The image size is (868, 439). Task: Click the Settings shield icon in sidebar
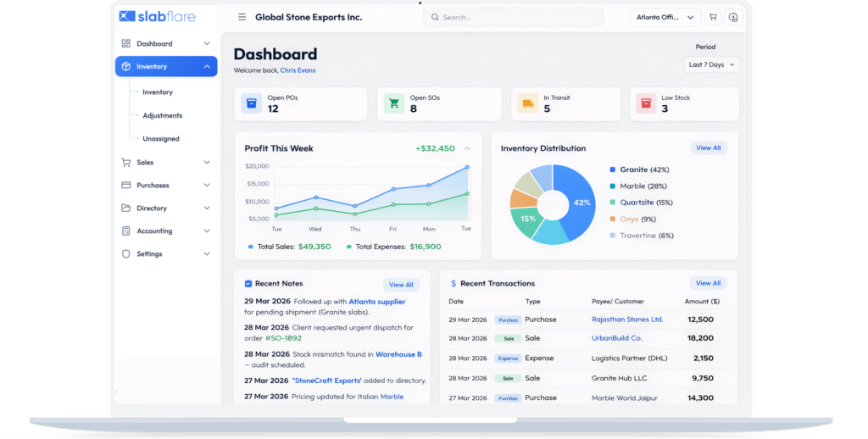point(126,253)
